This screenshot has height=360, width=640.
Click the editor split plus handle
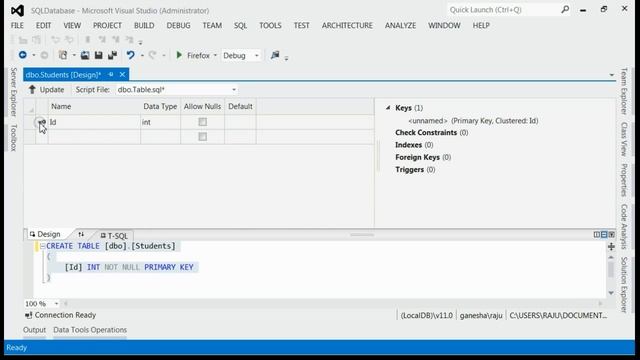click(x=611, y=247)
